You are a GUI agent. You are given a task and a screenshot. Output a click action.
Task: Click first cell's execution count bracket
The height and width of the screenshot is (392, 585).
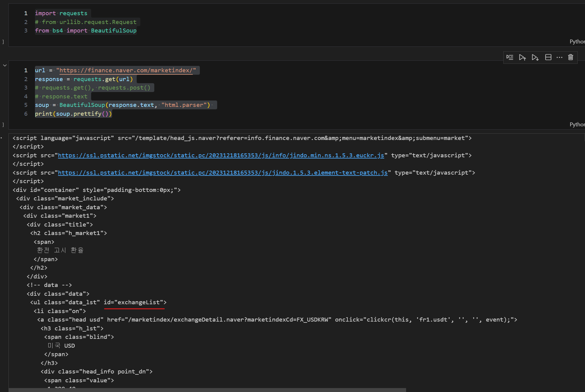point(3,42)
